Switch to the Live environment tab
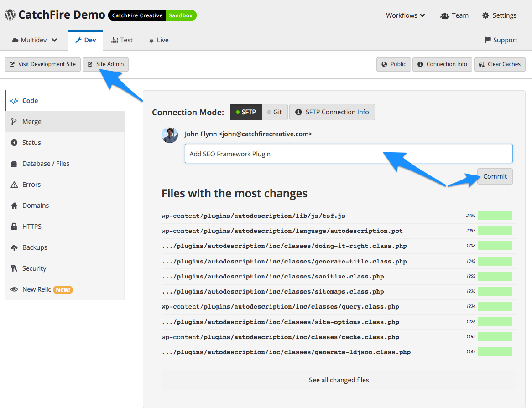This screenshot has width=532, height=412. (158, 40)
